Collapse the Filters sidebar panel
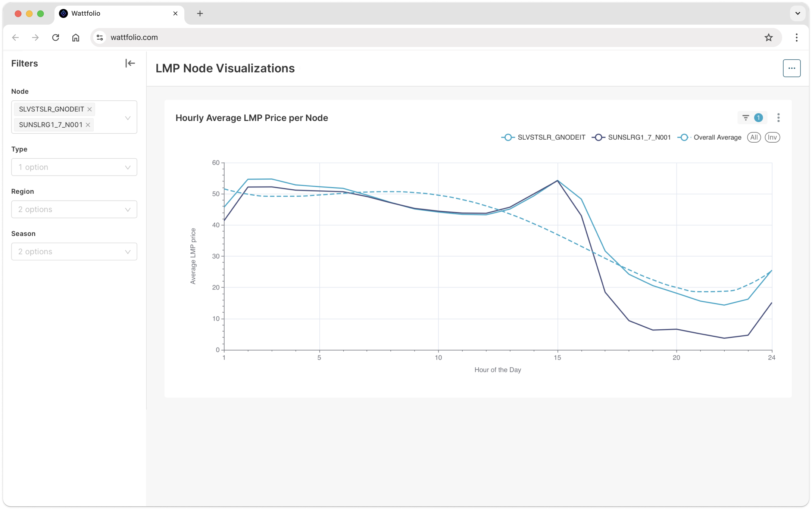812x510 pixels. coord(130,63)
